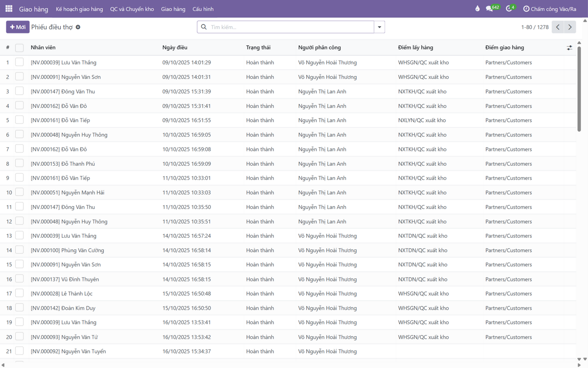
Task: Click the gear icon next to Phiếu điều thợ
Action: tap(78, 27)
